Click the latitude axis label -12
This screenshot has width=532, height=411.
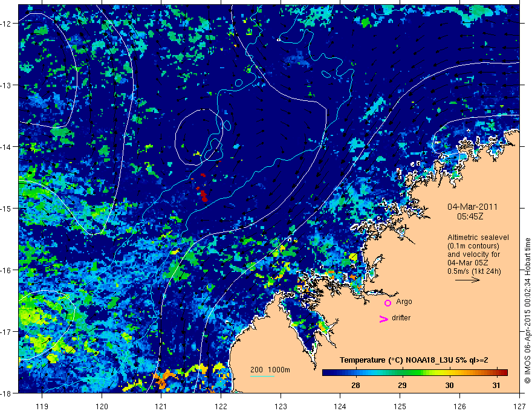point(7,24)
